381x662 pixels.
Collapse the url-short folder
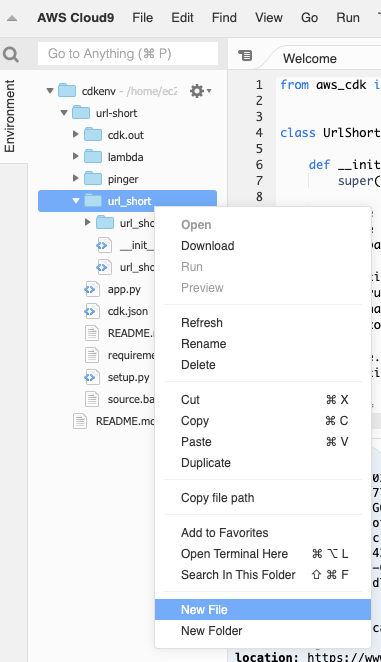pos(64,113)
